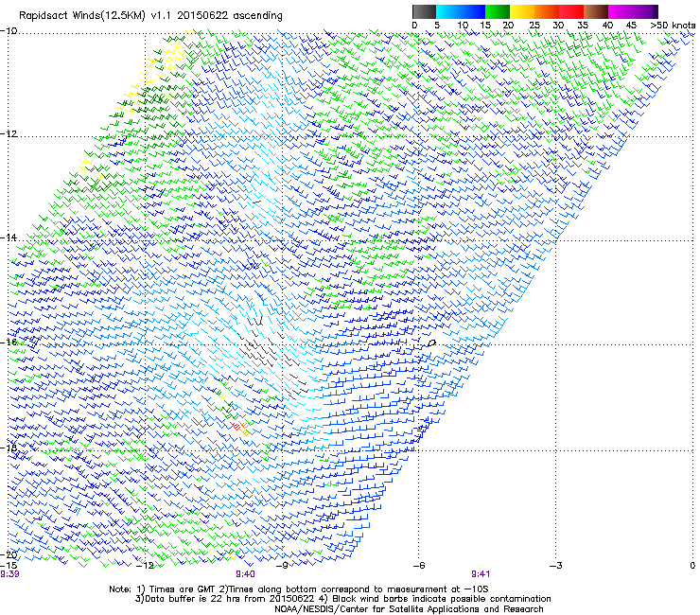The width and height of the screenshot is (700, 615).
Task: Click the -15 longitude axis label
Action: point(9,566)
